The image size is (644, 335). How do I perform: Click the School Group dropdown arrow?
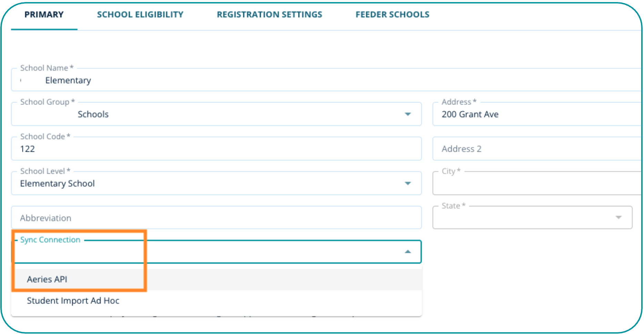pos(408,114)
